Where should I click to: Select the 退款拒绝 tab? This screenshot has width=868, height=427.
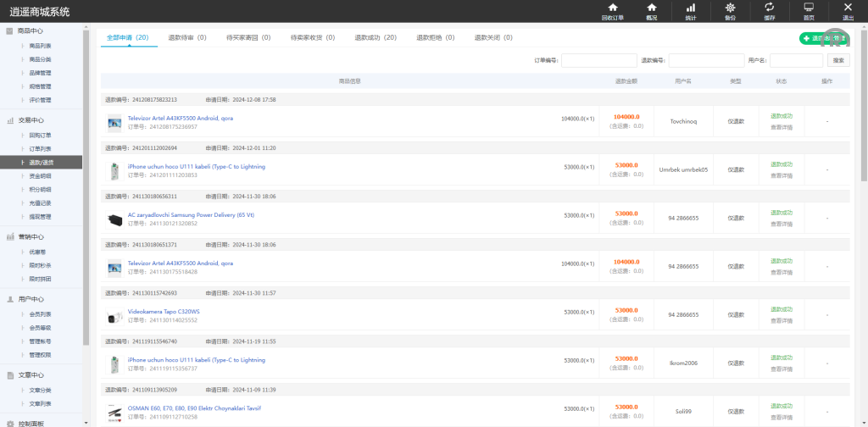tap(435, 38)
